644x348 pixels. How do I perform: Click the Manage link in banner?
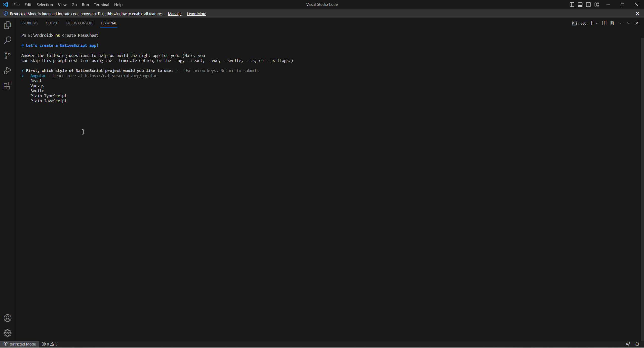(x=175, y=14)
